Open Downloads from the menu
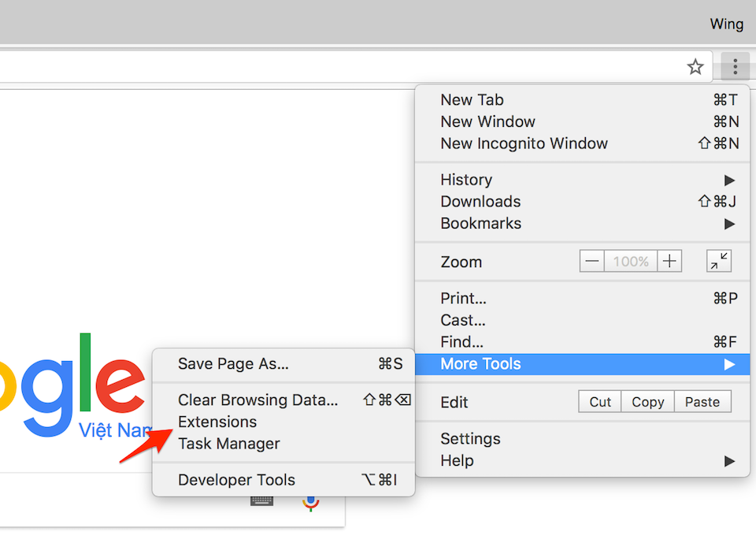 coord(582,201)
